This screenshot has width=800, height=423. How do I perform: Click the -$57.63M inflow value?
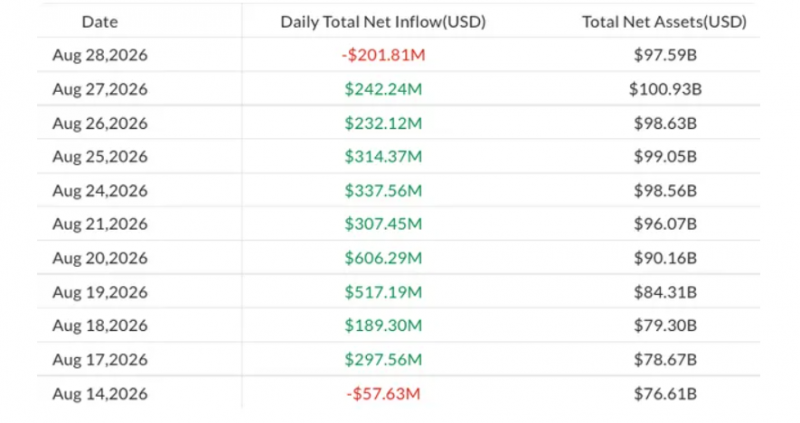click(x=383, y=394)
